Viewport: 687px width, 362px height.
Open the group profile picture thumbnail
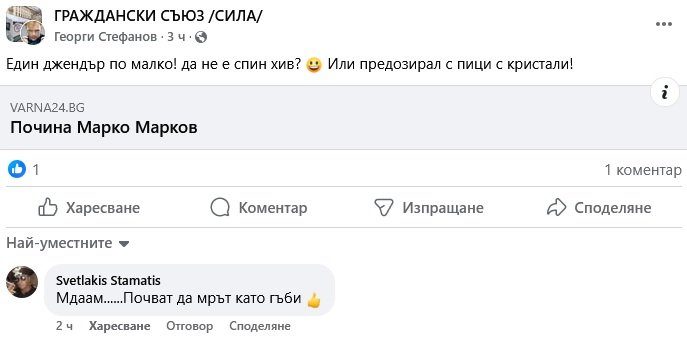25,25
